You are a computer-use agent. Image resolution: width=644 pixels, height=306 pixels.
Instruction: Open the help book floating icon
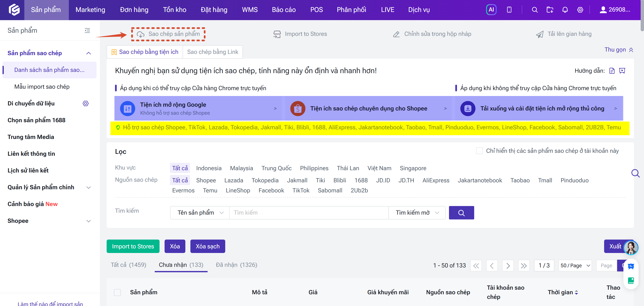(631, 281)
